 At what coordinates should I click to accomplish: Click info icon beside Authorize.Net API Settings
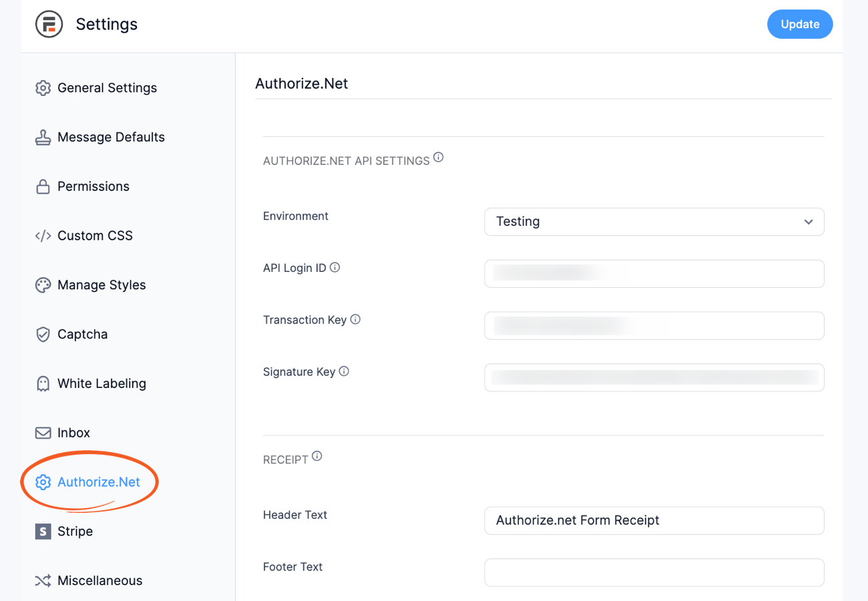[438, 158]
